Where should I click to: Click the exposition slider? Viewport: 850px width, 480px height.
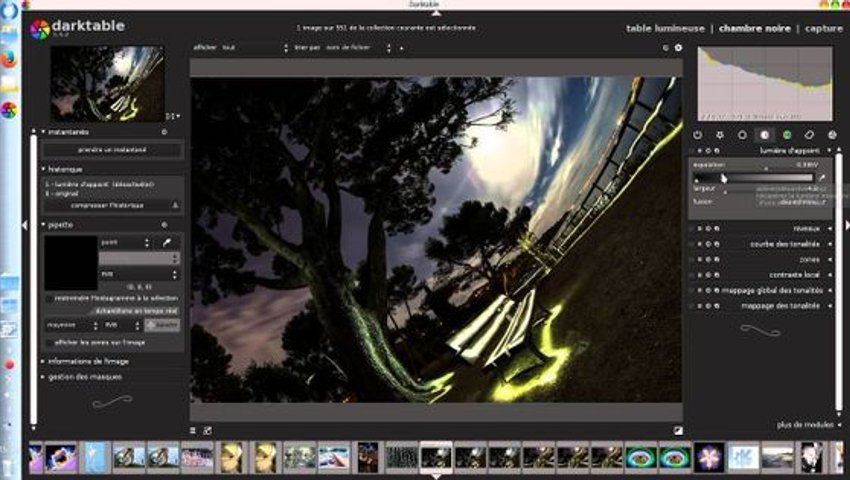tap(756, 165)
